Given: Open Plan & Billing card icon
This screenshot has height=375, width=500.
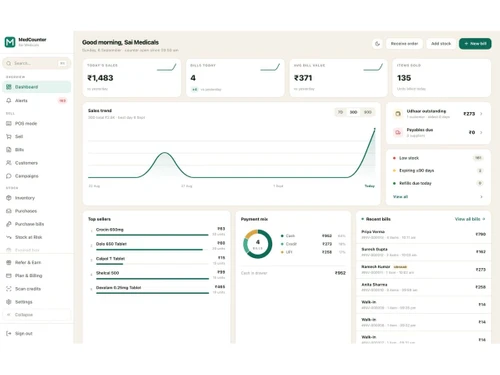Looking at the screenshot, I should click(x=9, y=276).
